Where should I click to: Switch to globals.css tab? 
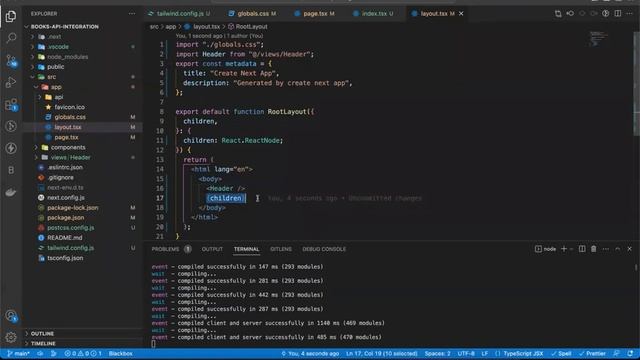(253, 13)
